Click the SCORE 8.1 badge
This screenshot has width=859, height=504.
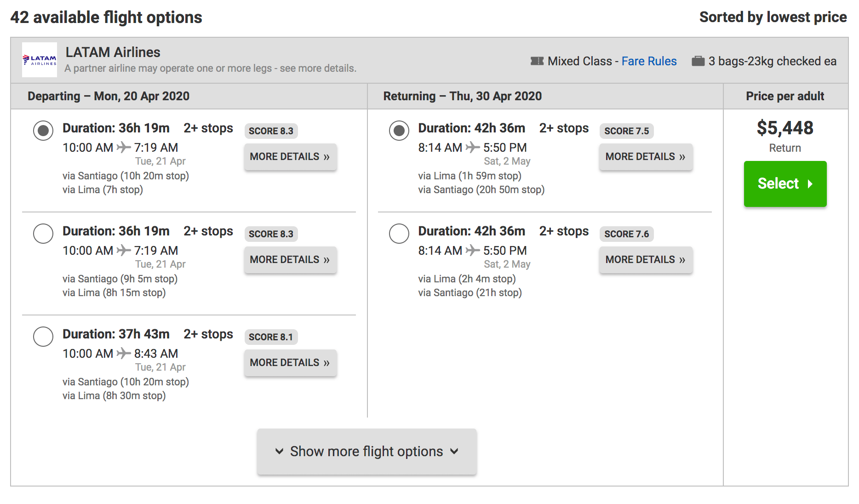pyautogui.click(x=270, y=337)
